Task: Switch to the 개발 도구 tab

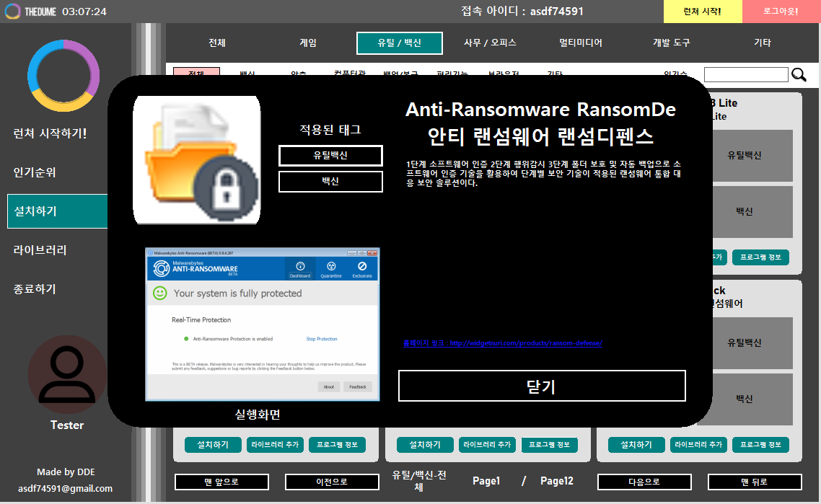Action: point(672,43)
